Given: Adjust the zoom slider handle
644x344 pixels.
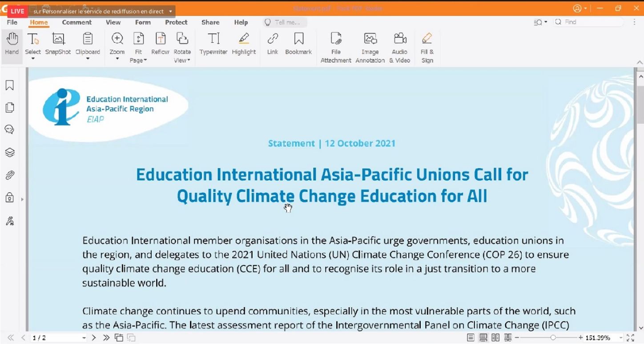Looking at the screenshot, I should click(x=553, y=338).
